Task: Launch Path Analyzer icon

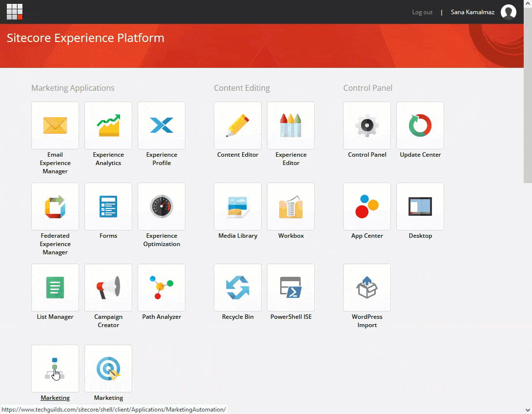Action: [162, 288]
